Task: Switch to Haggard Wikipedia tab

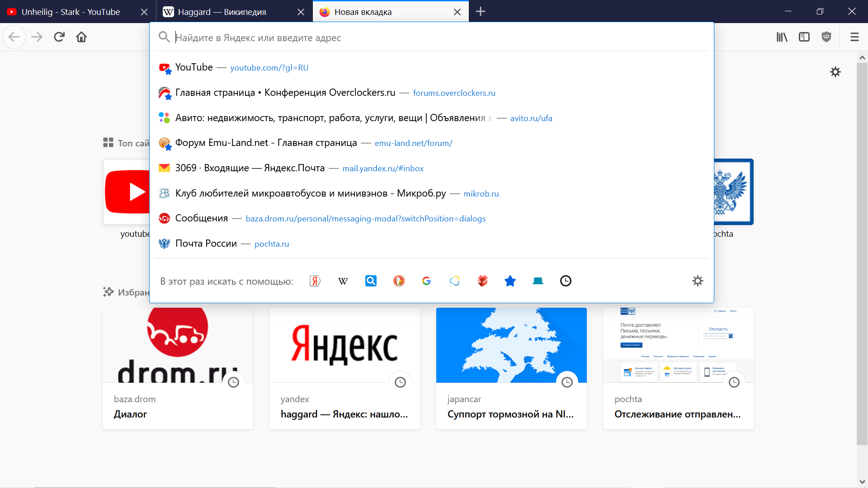Action: click(x=222, y=12)
